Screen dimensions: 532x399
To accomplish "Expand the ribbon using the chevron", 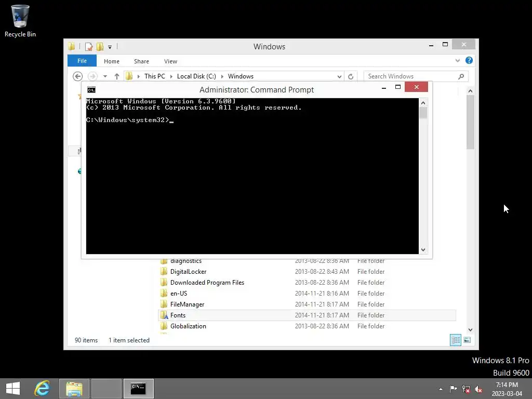I will coord(457,60).
